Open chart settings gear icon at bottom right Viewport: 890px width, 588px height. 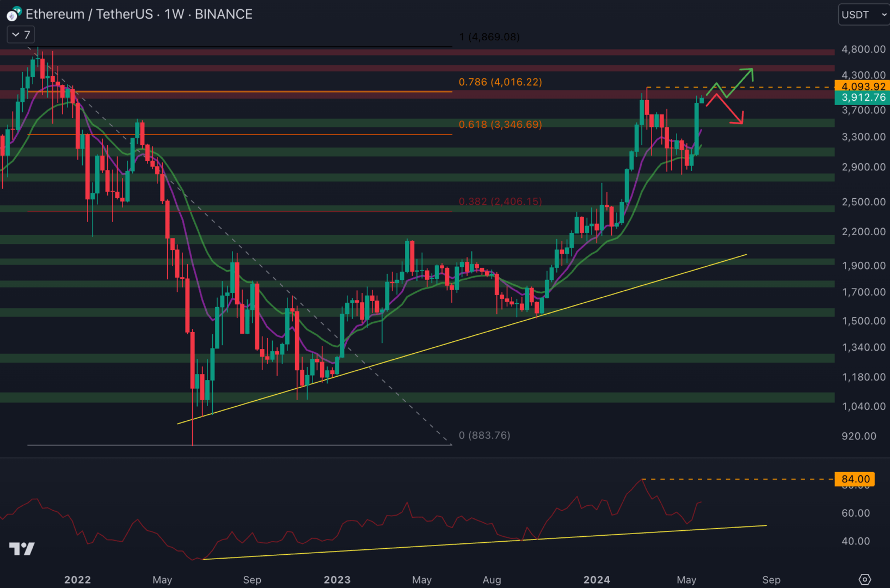(864, 579)
